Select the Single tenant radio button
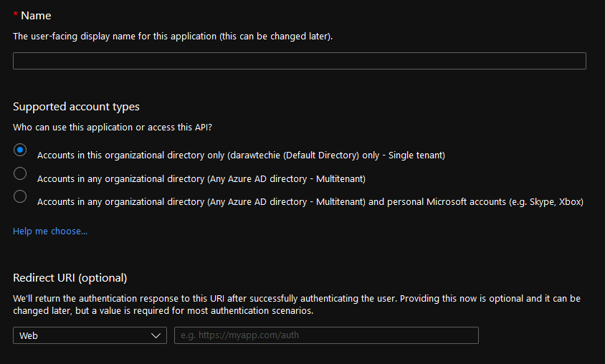 (20, 150)
